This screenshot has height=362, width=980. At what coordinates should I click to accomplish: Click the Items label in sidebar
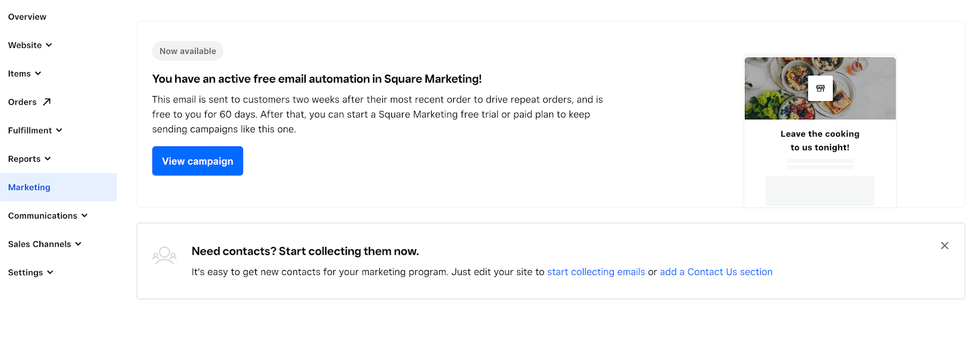pos(20,74)
